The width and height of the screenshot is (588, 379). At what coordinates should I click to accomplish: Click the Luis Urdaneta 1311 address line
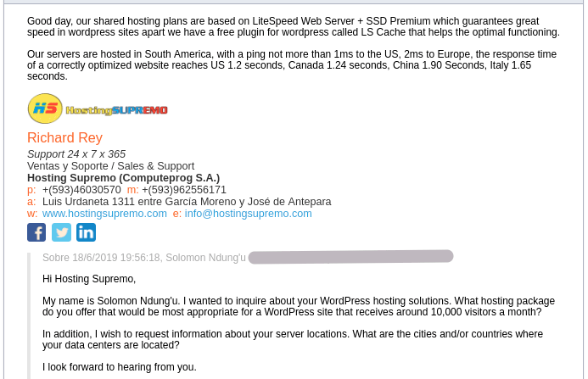(x=187, y=202)
